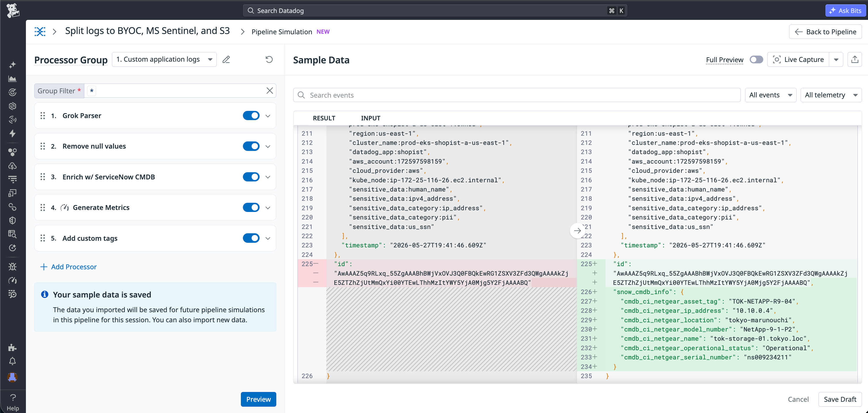Start Live Capture

[798, 60]
